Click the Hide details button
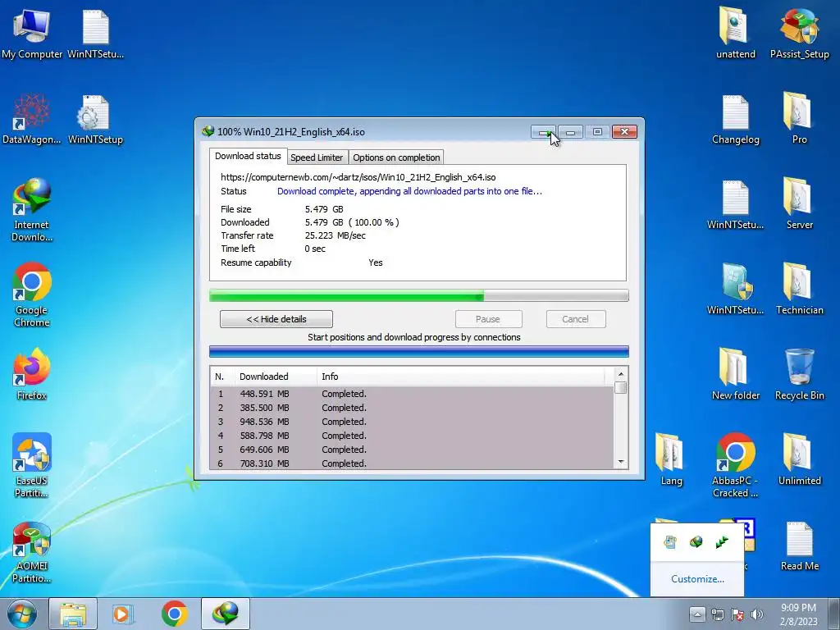840x630 pixels. [276, 319]
